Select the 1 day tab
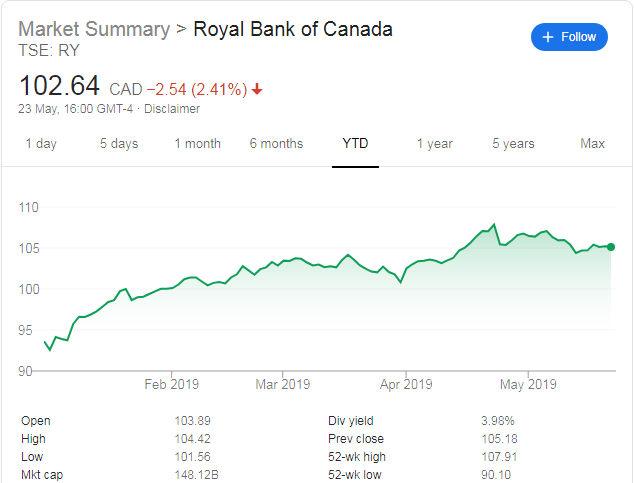 coord(41,144)
